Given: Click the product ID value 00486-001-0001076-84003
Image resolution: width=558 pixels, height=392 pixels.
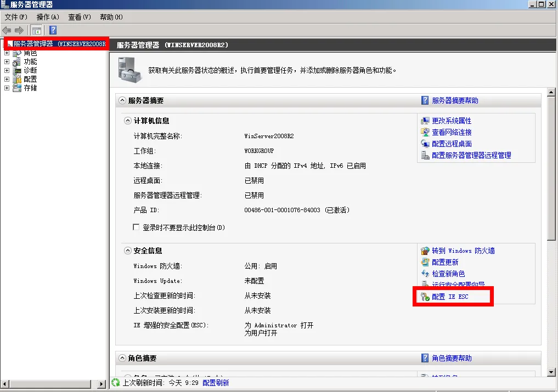Looking at the screenshot, I should 282,210.
